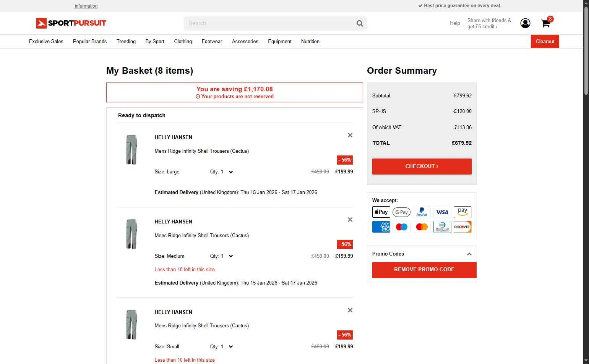The image size is (589, 364).
Task: Open the user account icon
Action: coord(525,23)
